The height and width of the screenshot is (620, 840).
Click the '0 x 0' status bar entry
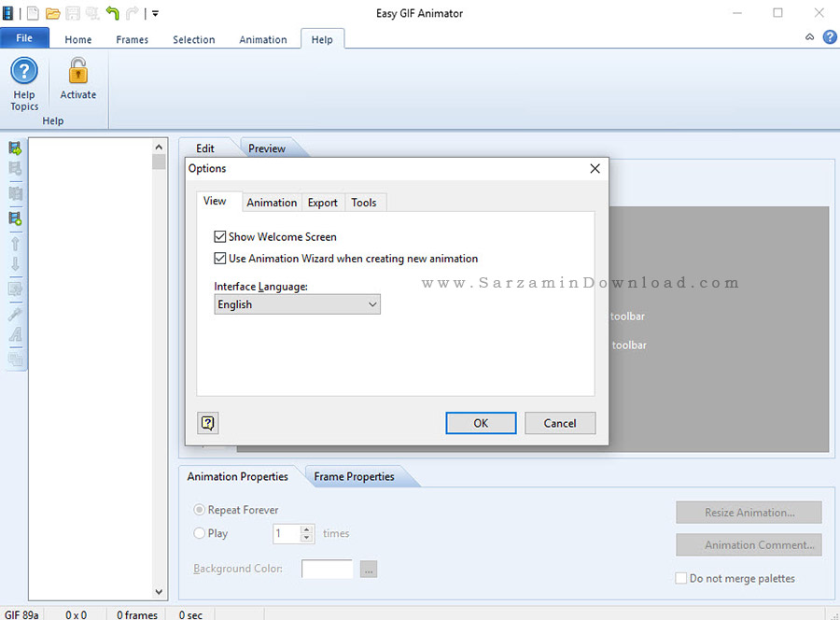coord(77,614)
